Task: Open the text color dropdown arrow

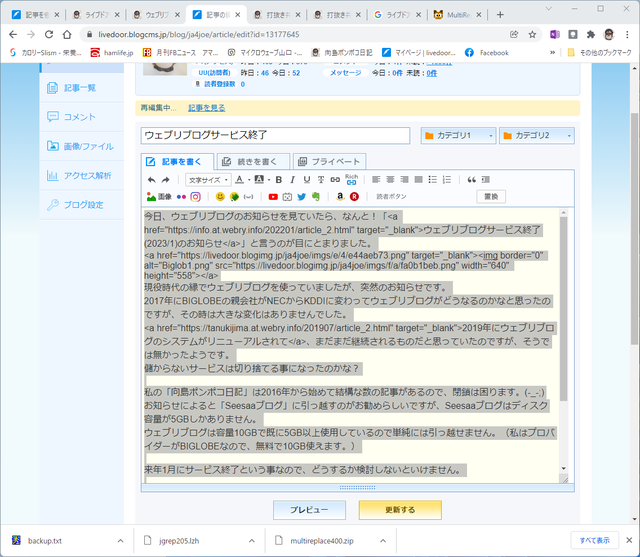Action: pos(249,180)
